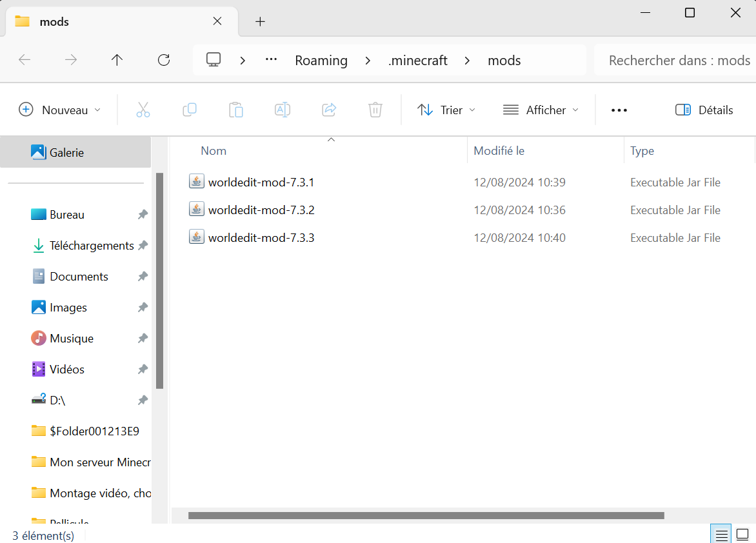Refresh the mods folder view
756x543 pixels.
coord(164,60)
